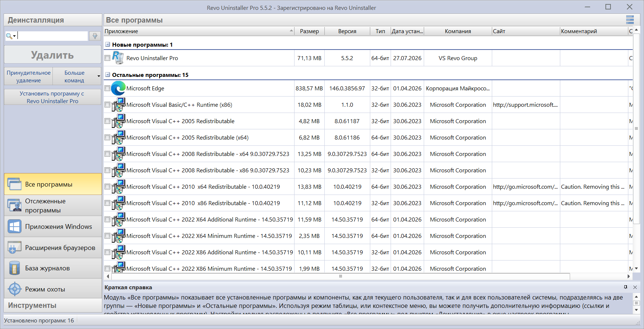
Task: Click icon of Visual C++ 2008 x64 9.0.30729.7523
Action: [x=118, y=154]
